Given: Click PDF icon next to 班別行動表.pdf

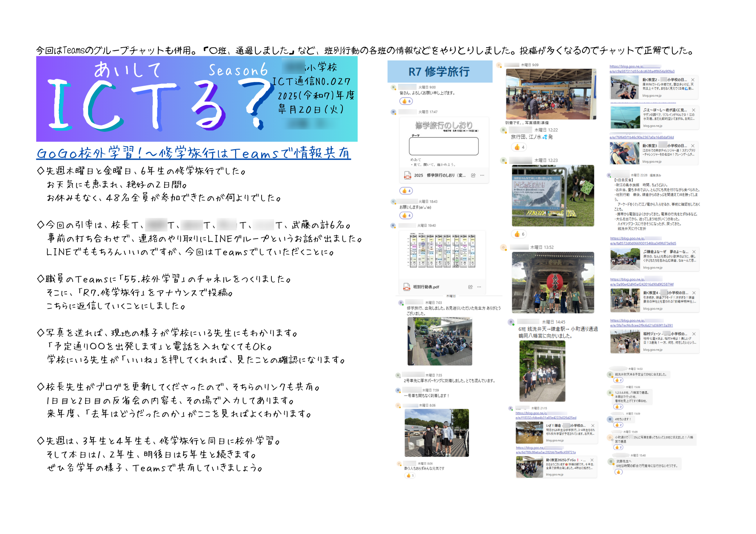Looking at the screenshot, I should (407, 287).
